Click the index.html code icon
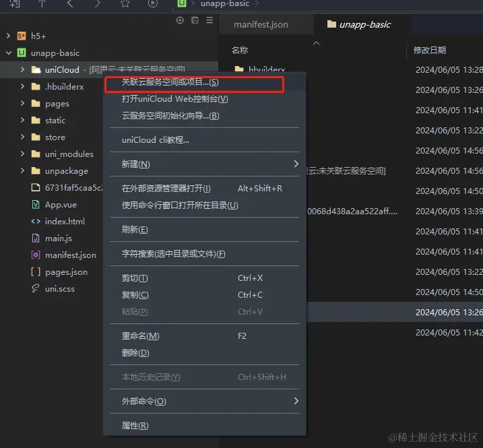 click(x=36, y=221)
